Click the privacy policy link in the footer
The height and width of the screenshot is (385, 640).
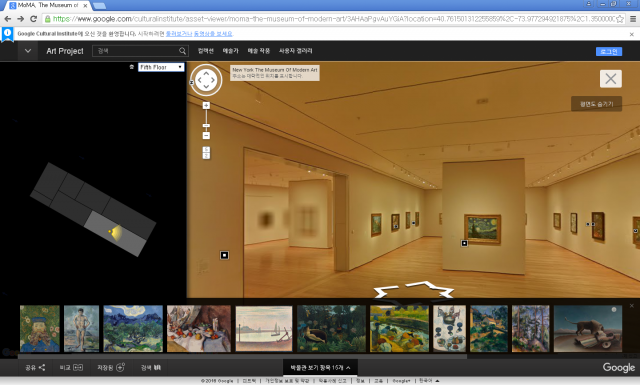point(287,381)
